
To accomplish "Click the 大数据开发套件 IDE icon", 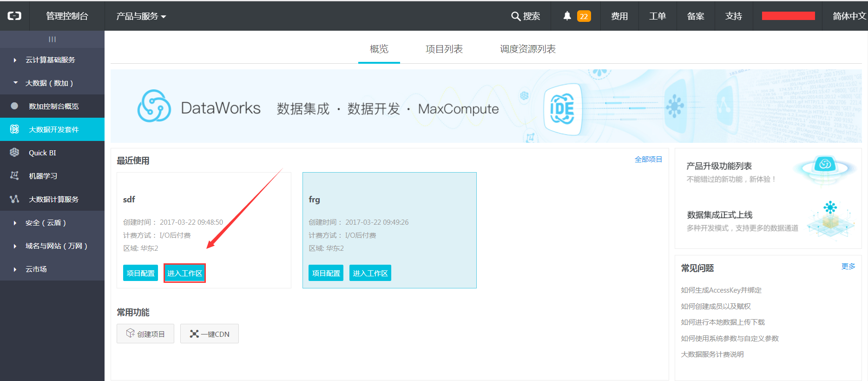I will tap(14, 129).
